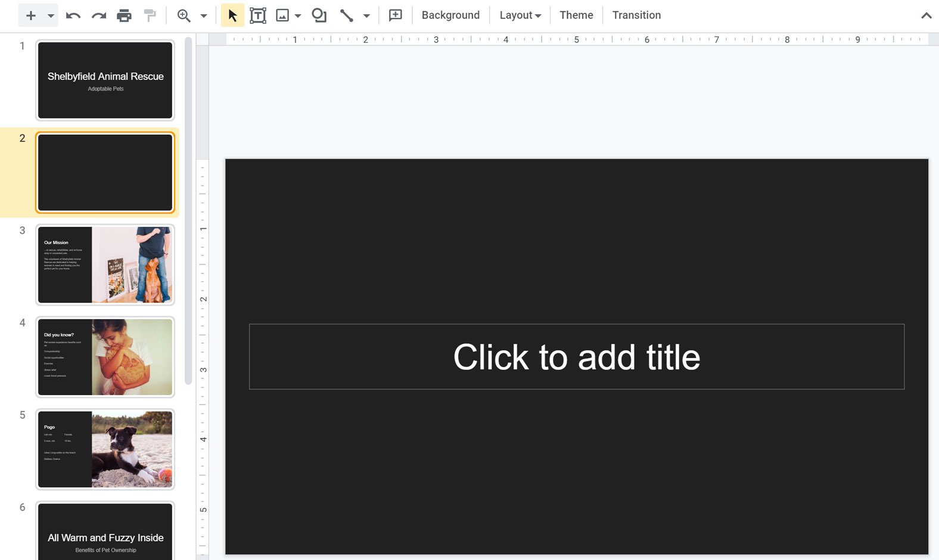Open the zoom level dropdown arrow

click(204, 15)
